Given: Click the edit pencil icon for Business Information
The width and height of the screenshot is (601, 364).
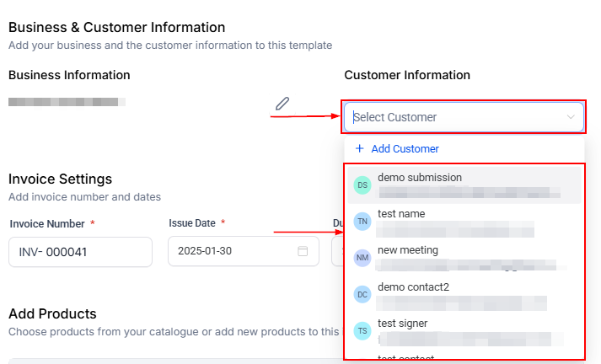Looking at the screenshot, I should 282,104.
